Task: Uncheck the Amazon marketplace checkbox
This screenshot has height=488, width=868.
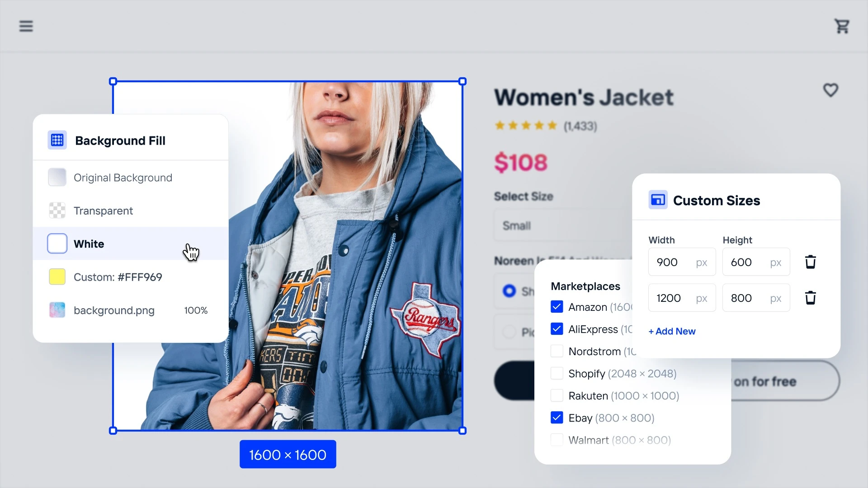Action: 557,307
